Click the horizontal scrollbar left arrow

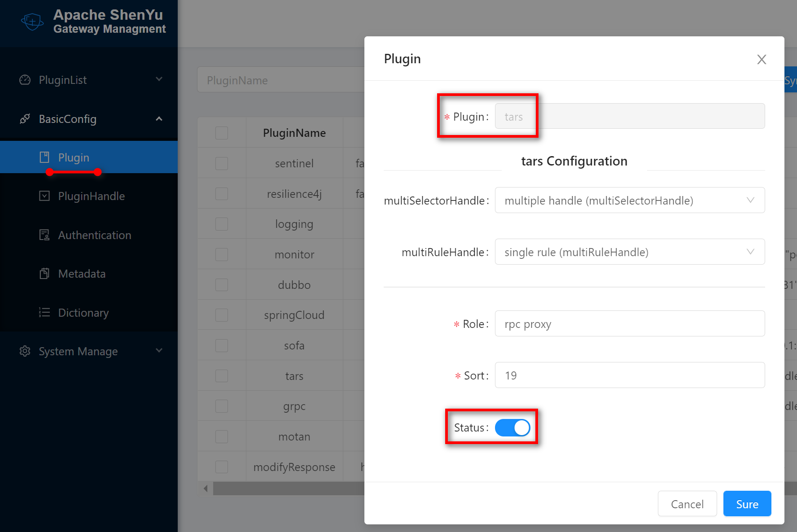point(206,488)
